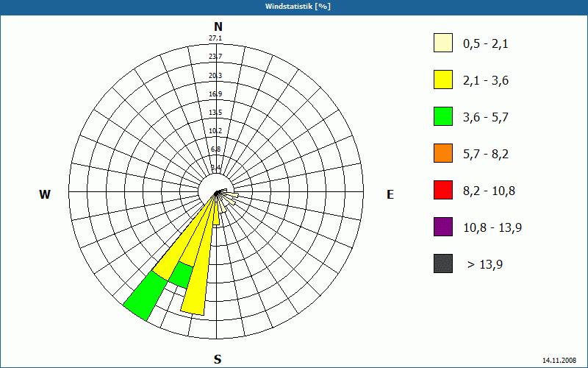Image resolution: width=588 pixels, height=368 pixels.
Task: Click the legend label '10,8 - 13,9'
Action: (x=492, y=228)
